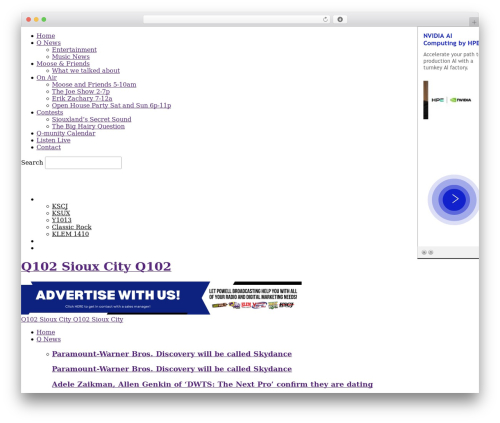Open Moose & Friends menu link
This screenshot has height=423, width=500.
(63, 64)
